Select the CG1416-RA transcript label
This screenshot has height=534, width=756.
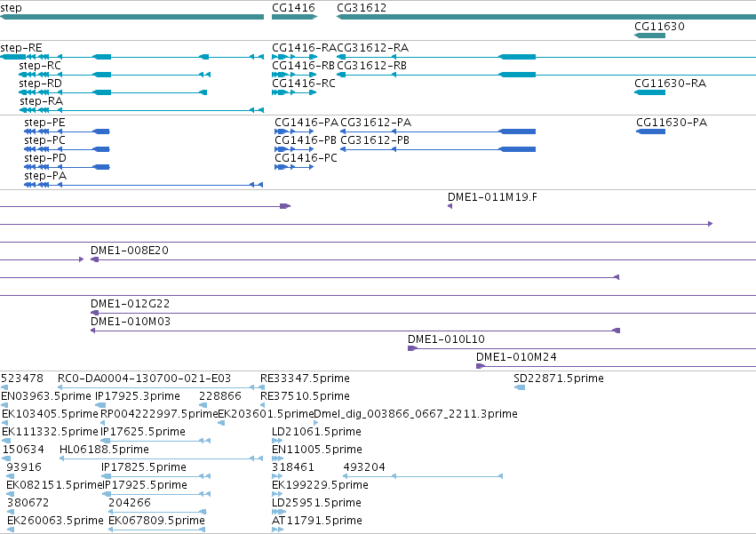(x=304, y=48)
